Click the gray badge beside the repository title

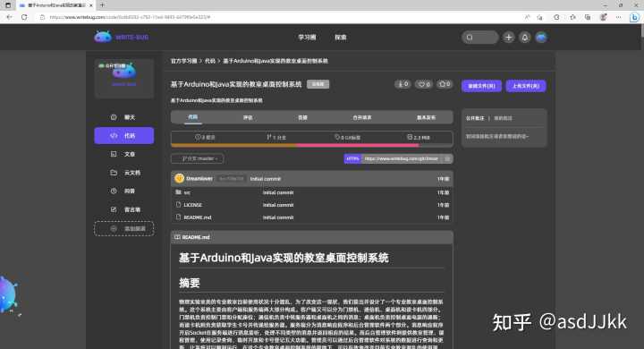pyautogui.click(x=318, y=84)
